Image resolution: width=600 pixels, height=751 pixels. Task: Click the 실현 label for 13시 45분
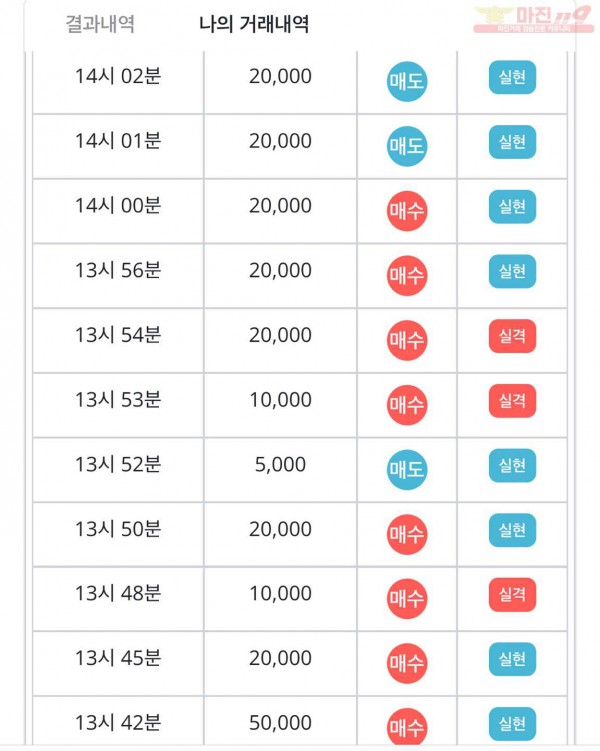512,659
